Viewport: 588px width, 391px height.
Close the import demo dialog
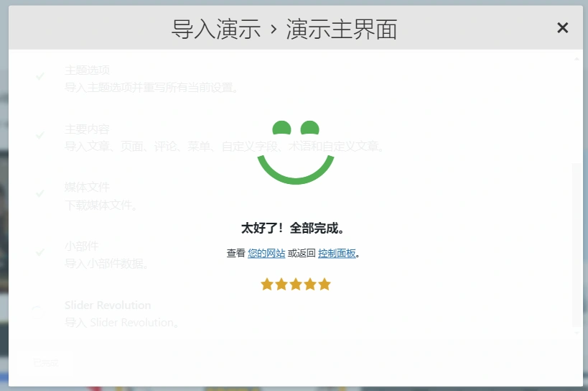pyautogui.click(x=562, y=28)
